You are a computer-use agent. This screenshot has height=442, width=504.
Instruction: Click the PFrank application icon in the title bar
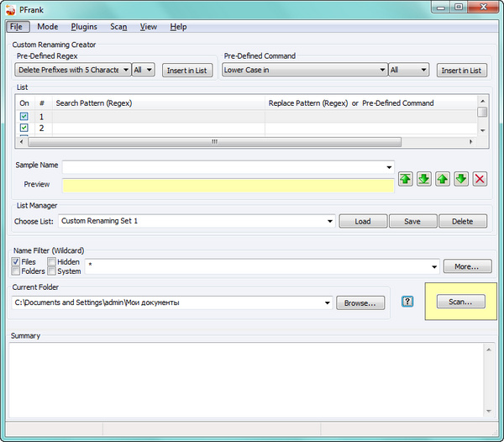(x=10, y=8)
